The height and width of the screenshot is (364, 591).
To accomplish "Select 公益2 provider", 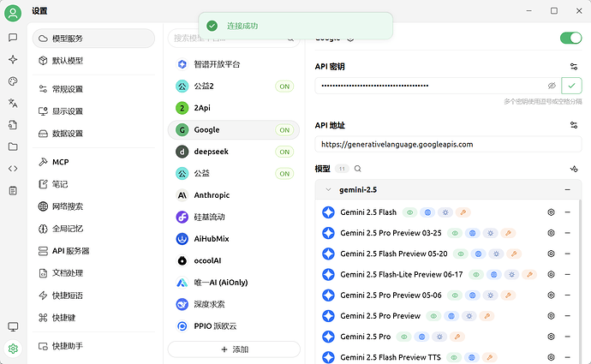I will pyautogui.click(x=234, y=87).
